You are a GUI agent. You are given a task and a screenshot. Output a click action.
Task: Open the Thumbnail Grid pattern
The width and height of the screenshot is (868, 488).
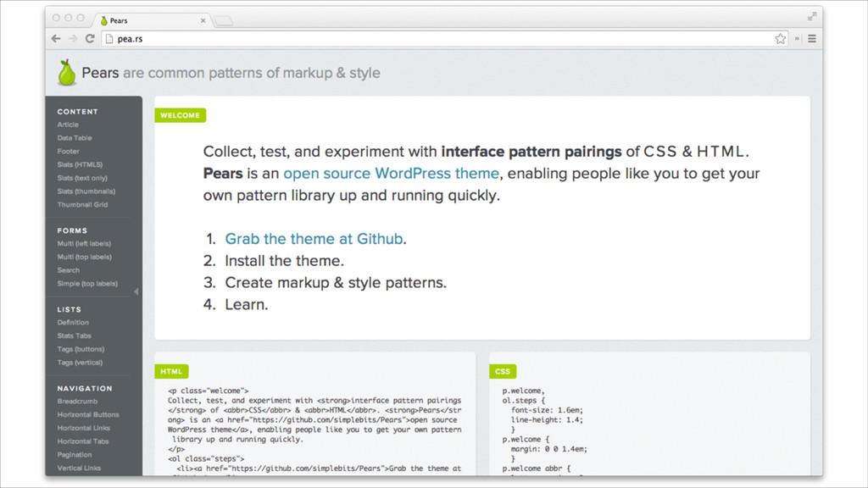click(x=82, y=205)
